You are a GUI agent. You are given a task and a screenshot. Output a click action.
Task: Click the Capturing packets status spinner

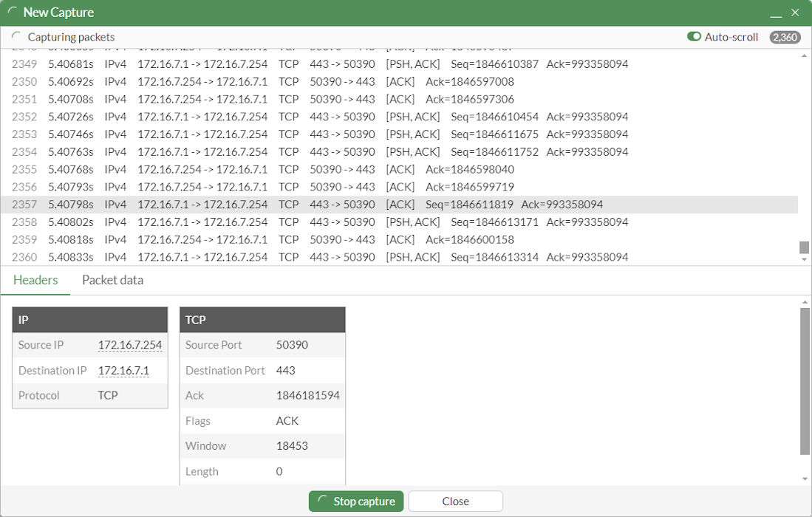pos(16,36)
